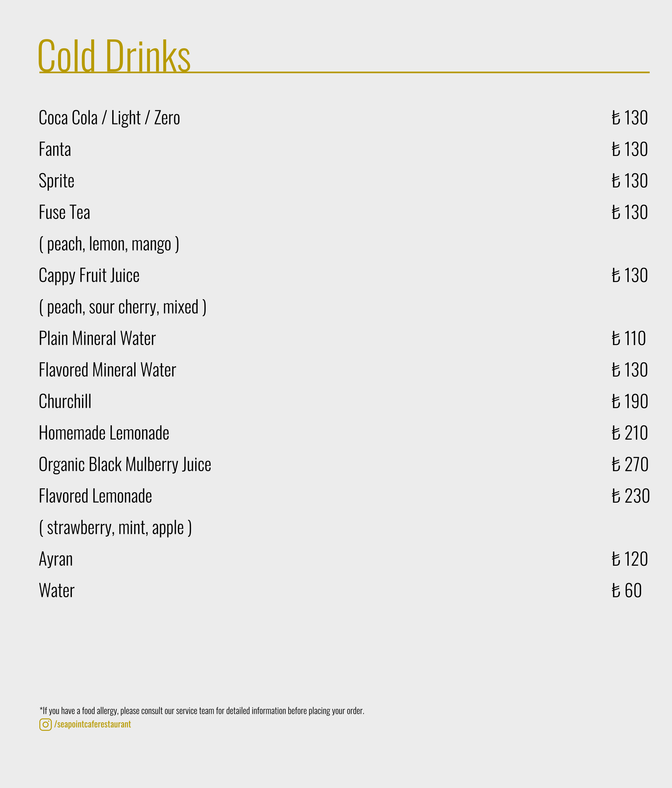672x788 pixels.
Task: Click the Cold Drinks heading
Action: click(x=114, y=55)
